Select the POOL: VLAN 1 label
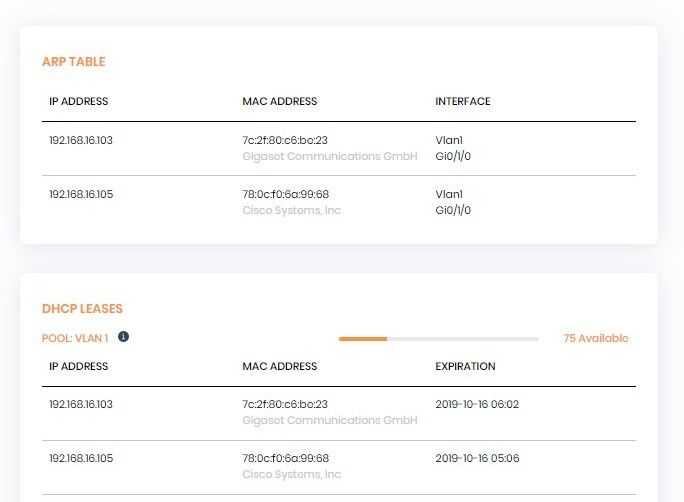Screen dimensions: 684x502 pyautogui.click(x=75, y=338)
